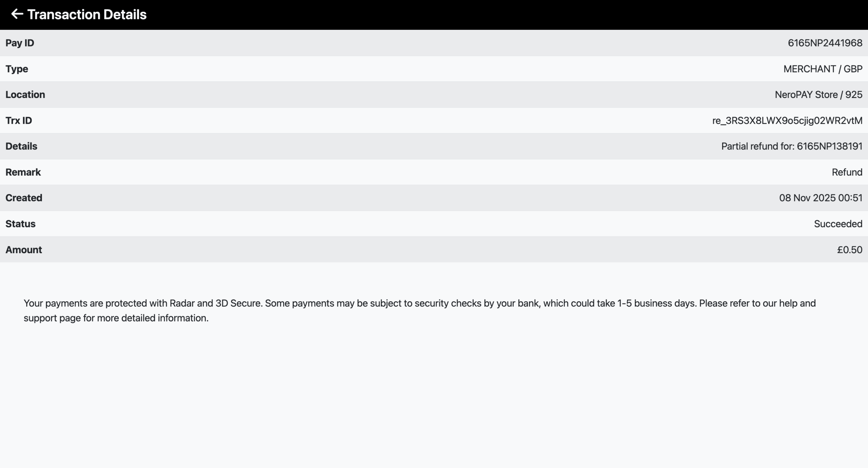Click the Status row label
868x468 pixels.
pos(20,224)
